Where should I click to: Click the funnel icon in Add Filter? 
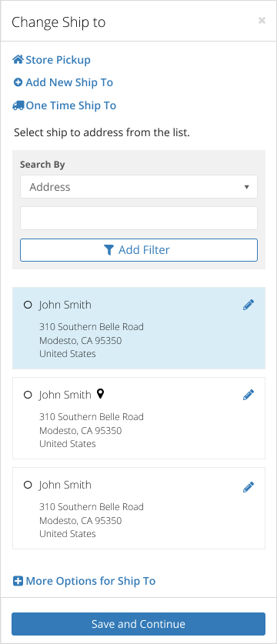click(x=108, y=250)
